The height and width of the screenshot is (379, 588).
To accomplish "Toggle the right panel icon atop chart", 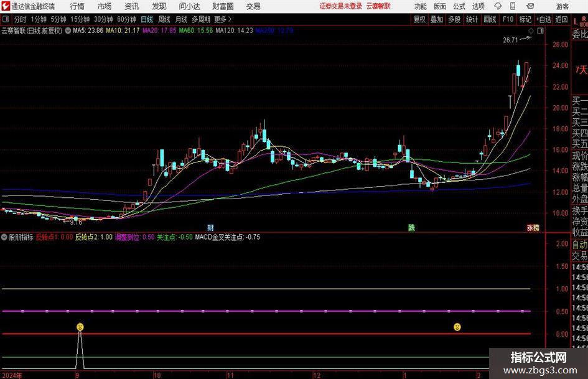I will coord(540,31).
